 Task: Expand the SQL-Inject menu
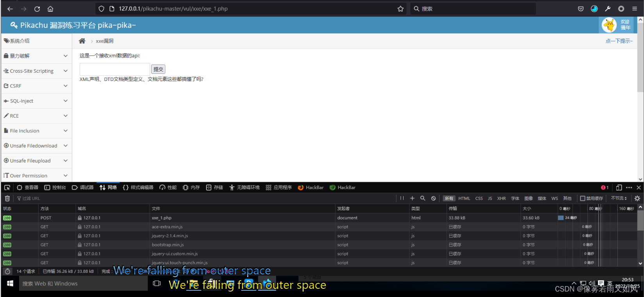36,101
